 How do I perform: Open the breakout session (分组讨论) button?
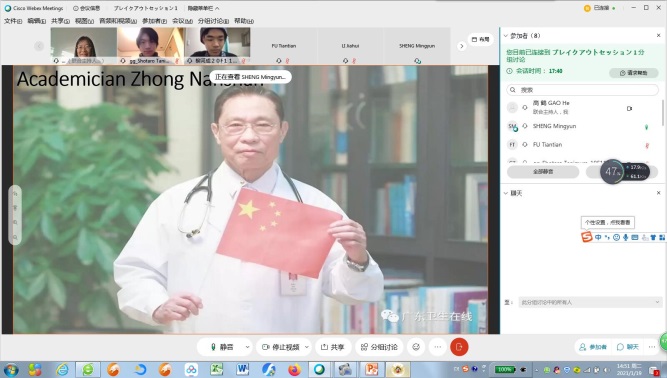(379, 347)
